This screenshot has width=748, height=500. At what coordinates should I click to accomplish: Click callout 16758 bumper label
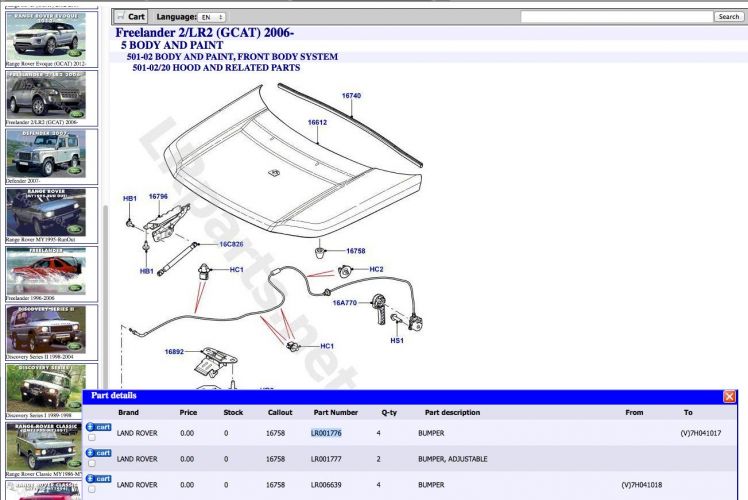point(355,251)
